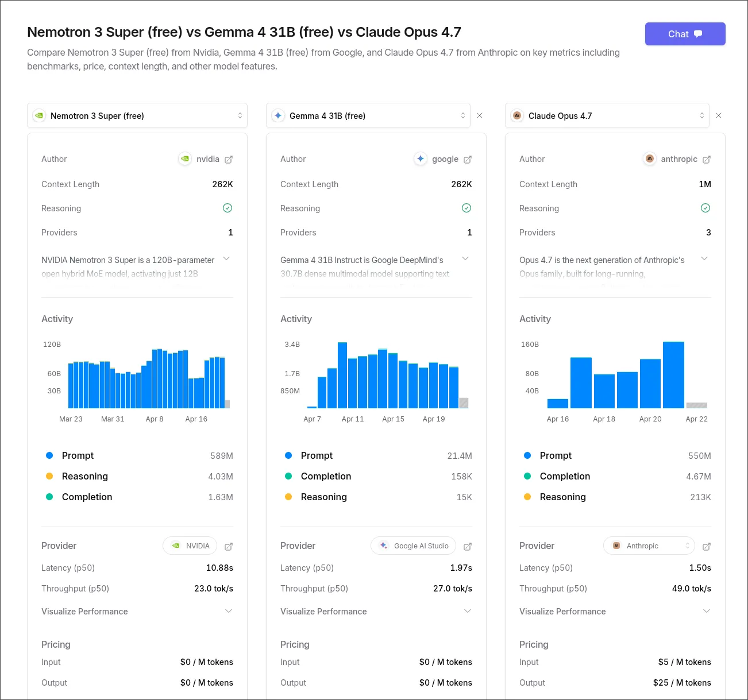The width and height of the screenshot is (748, 700).
Task: Remove Gemma 4 31B from comparison
Action: [480, 115]
